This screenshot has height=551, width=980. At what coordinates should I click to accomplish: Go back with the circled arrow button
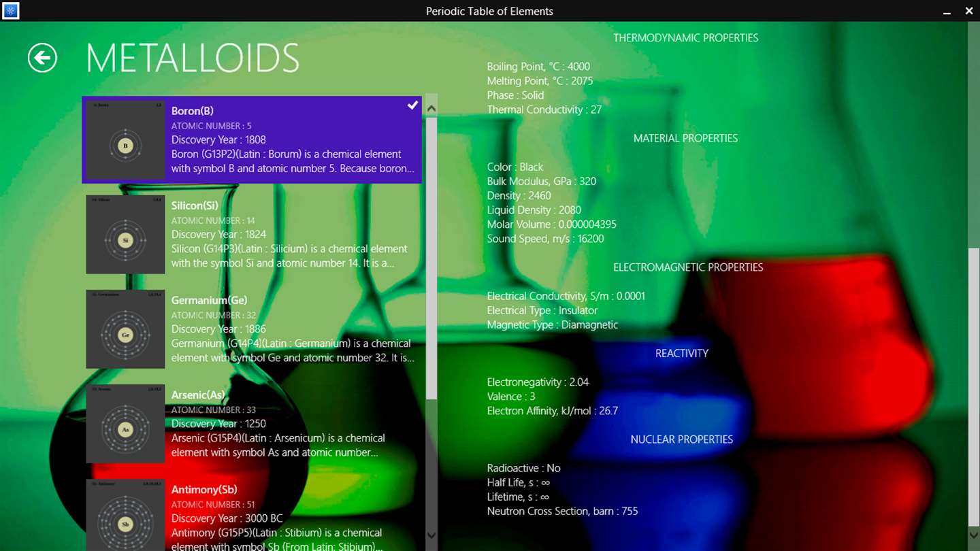click(x=42, y=58)
